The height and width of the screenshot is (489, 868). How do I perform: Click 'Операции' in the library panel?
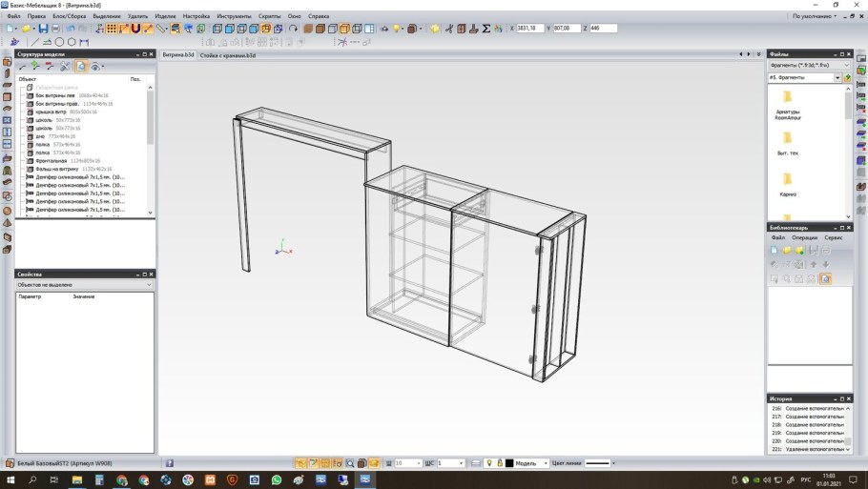[x=804, y=237]
